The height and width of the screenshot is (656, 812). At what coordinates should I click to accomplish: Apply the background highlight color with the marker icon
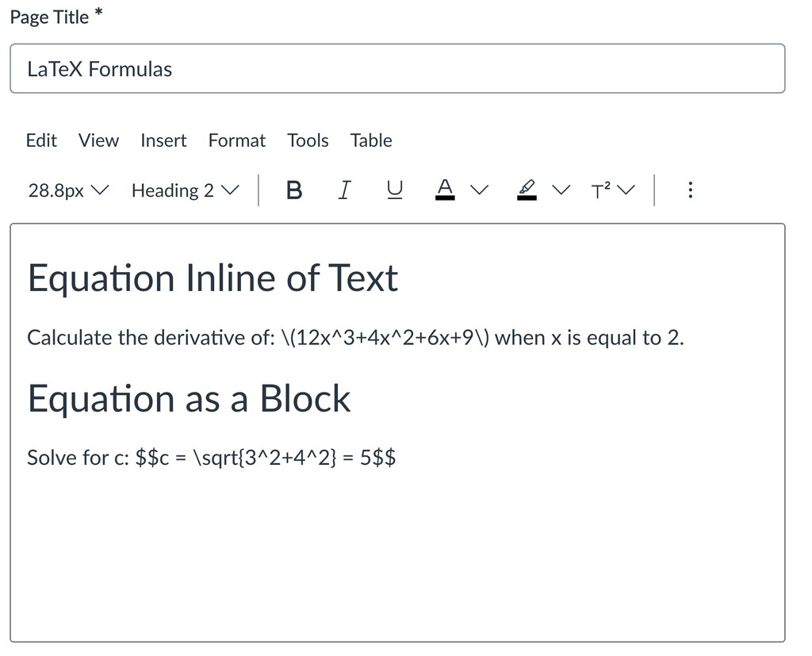click(x=527, y=190)
